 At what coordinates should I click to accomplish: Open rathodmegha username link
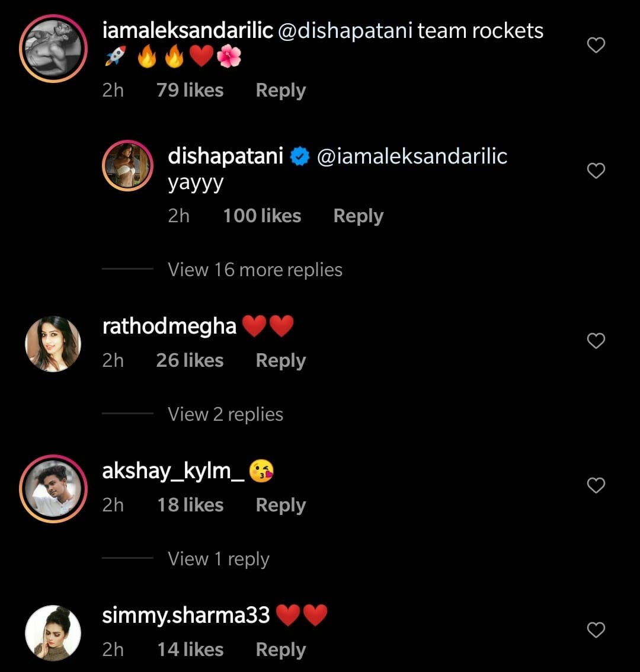pos(169,326)
